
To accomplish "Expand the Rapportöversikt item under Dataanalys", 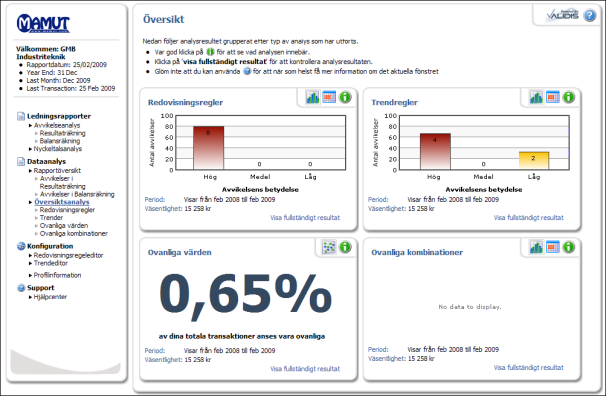I will pyautogui.click(x=57, y=170).
